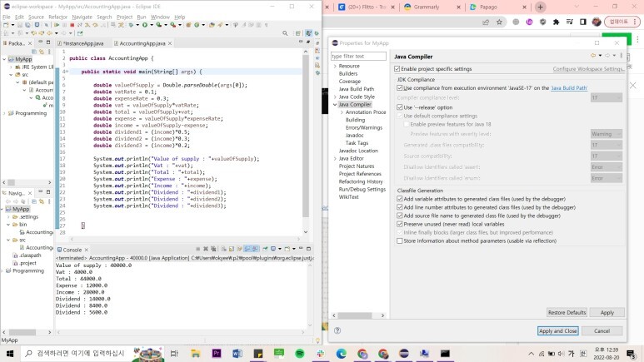
Task: Click the Properties tree horizontal scrollbar
Action: point(355,315)
